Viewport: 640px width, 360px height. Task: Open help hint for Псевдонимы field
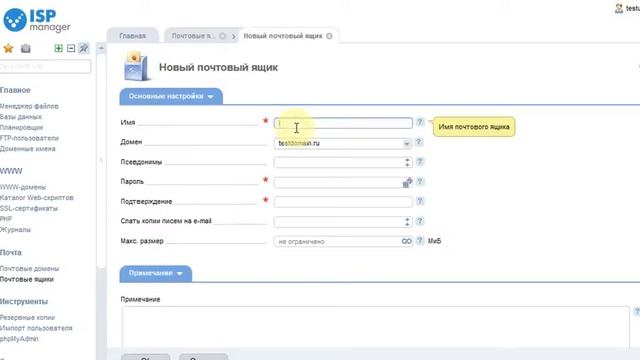coord(420,162)
